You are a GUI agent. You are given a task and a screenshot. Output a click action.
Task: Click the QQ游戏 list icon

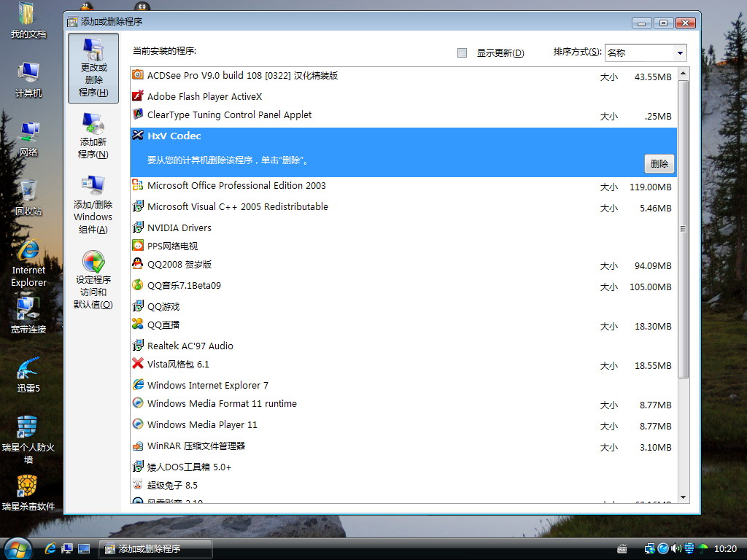point(138,306)
